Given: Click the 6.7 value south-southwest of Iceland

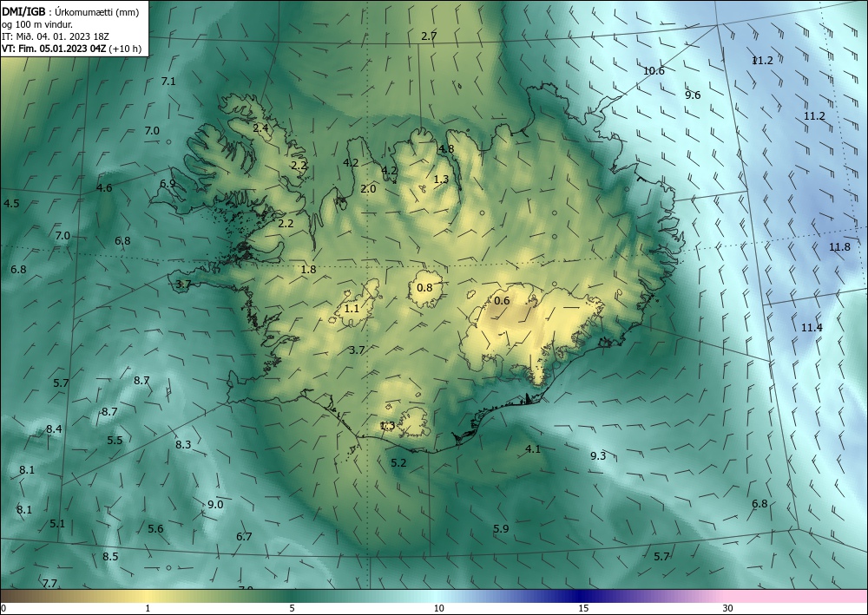Looking at the screenshot, I should 244,536.
